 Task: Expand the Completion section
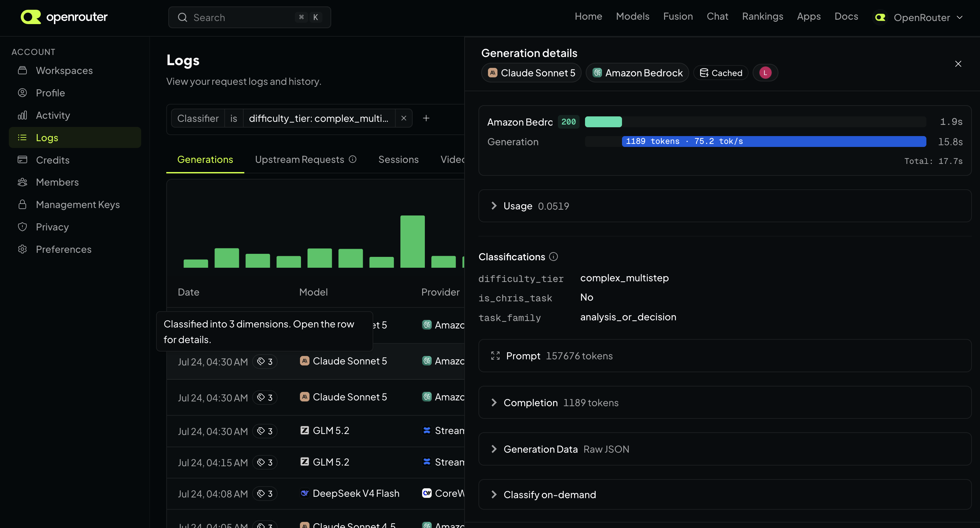coord(725,402)
